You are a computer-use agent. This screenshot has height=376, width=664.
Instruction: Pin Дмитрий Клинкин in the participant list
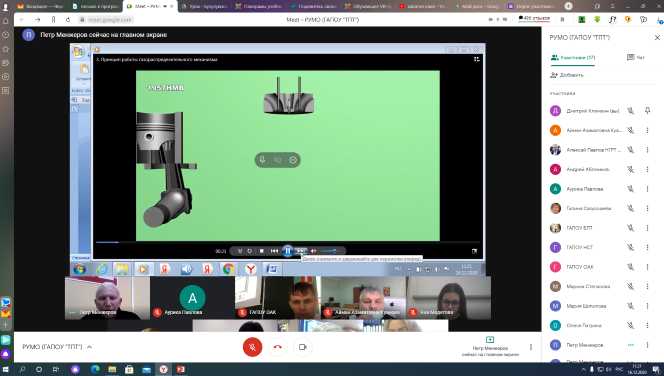647,111
